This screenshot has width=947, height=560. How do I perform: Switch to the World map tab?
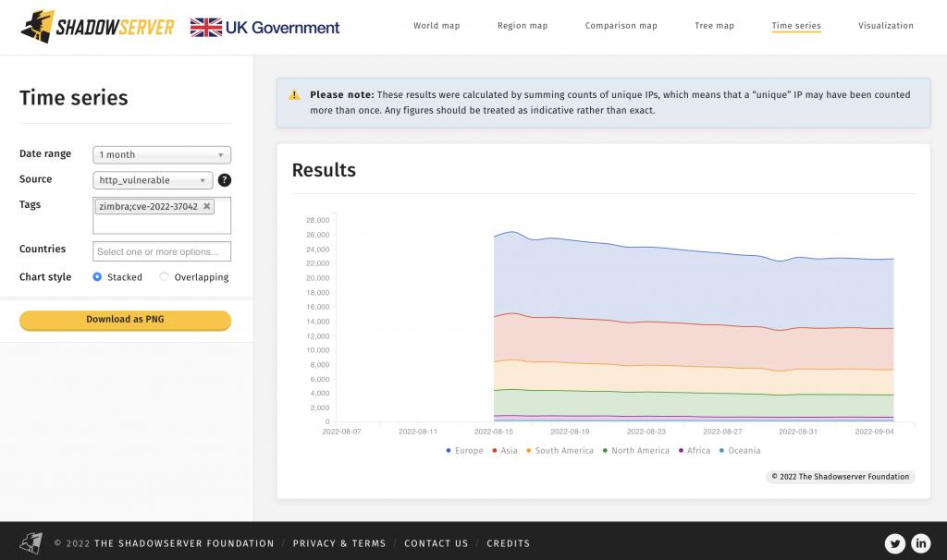(437, 26)
